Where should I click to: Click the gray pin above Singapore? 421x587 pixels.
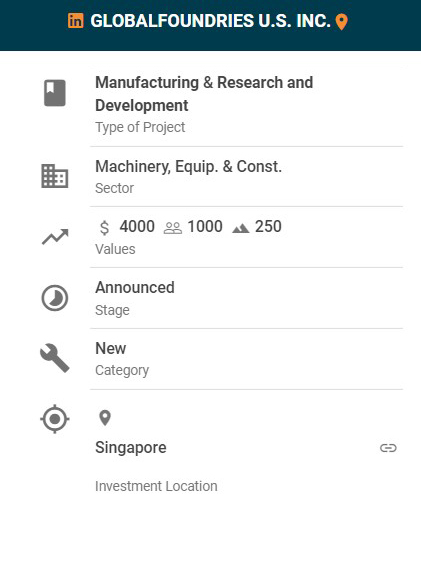click(x=105, y=418)
